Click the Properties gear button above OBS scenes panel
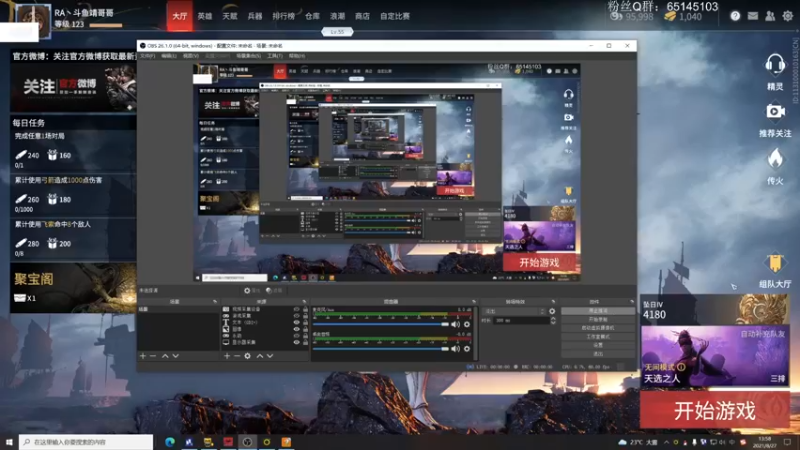Screen dimensions: 800x450 point(252,290)
